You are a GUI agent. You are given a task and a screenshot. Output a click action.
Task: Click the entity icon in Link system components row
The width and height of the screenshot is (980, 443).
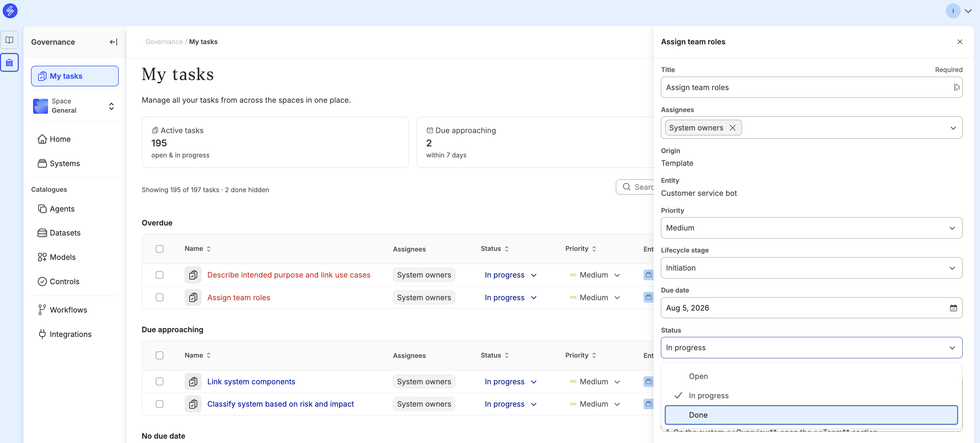(x=648, y=381)
